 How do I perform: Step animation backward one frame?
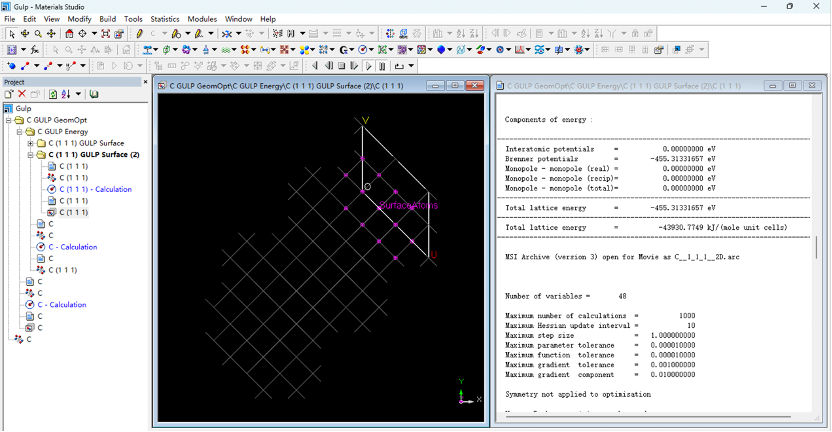coord(328,66)
